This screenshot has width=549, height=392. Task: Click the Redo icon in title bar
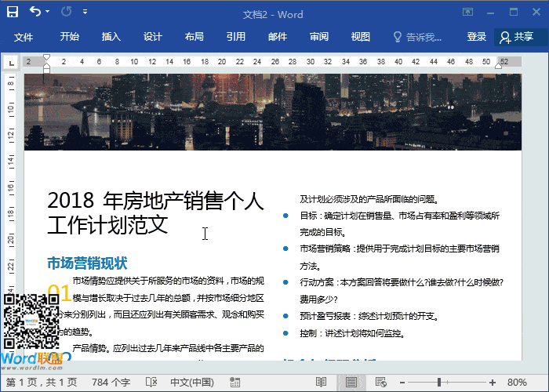pos(66,13)
